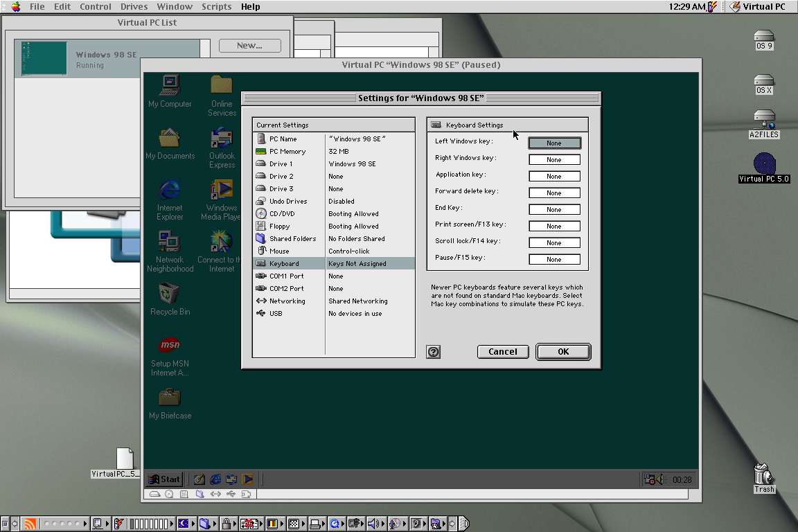Open File menu
Image resolution: width=798 pixels, height=532 pixels.
point(37,7)
